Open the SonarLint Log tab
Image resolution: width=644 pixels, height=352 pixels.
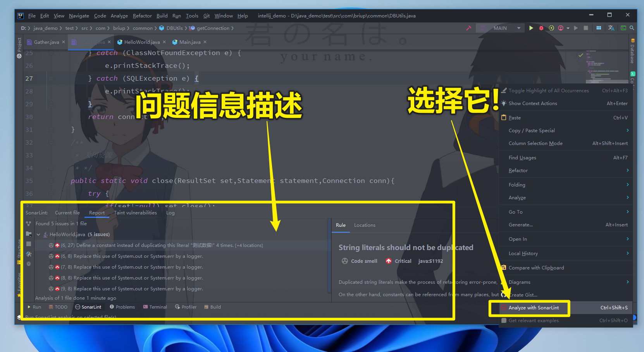click(170, 213)
